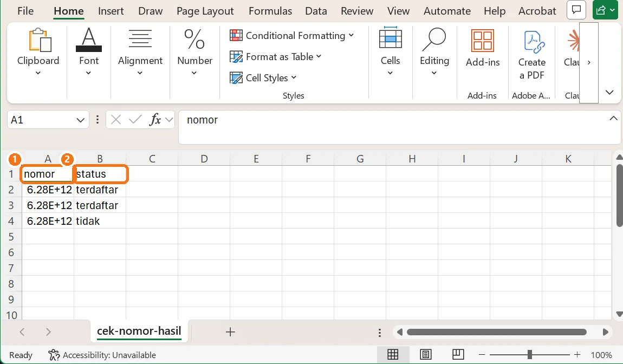Click the zoom slider handle
Viewport: 623px width, 364px height.
[x=530, y=354]
